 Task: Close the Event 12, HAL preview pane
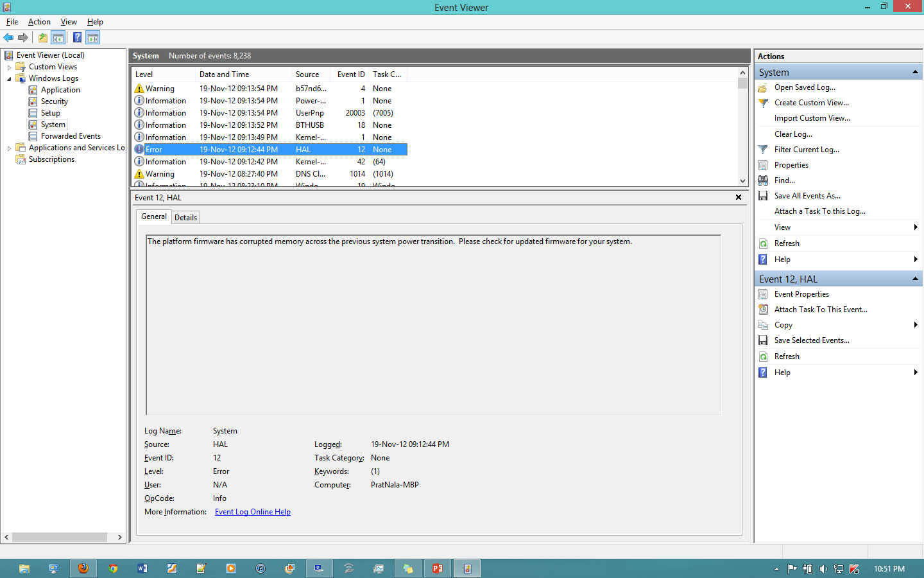[x=739, y=197]
